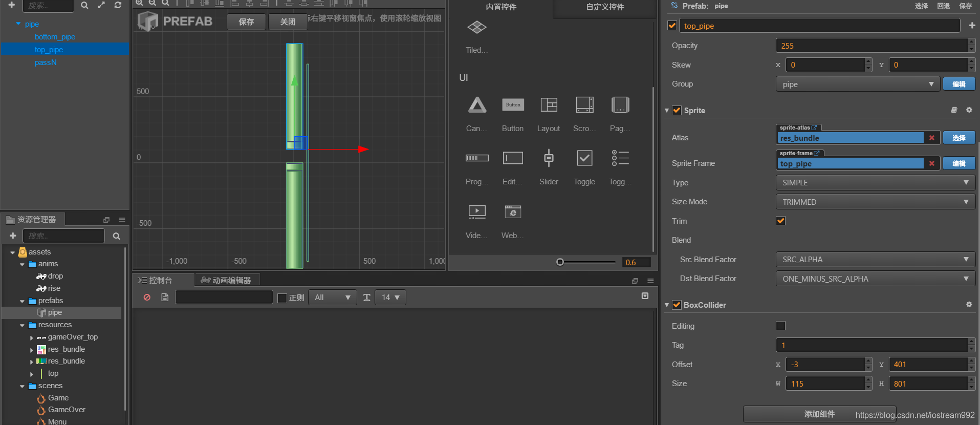The width and height of the screenshot is (980, 425).
Task: Clear the console log
Action: click(147, 297)
